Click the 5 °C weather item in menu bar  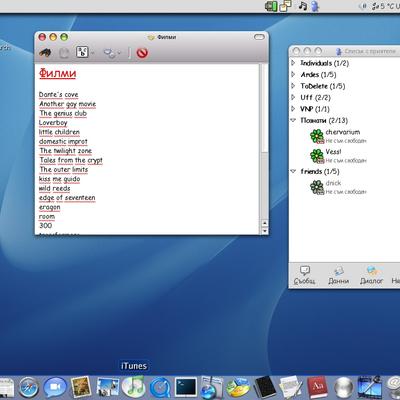coord(387,6)
